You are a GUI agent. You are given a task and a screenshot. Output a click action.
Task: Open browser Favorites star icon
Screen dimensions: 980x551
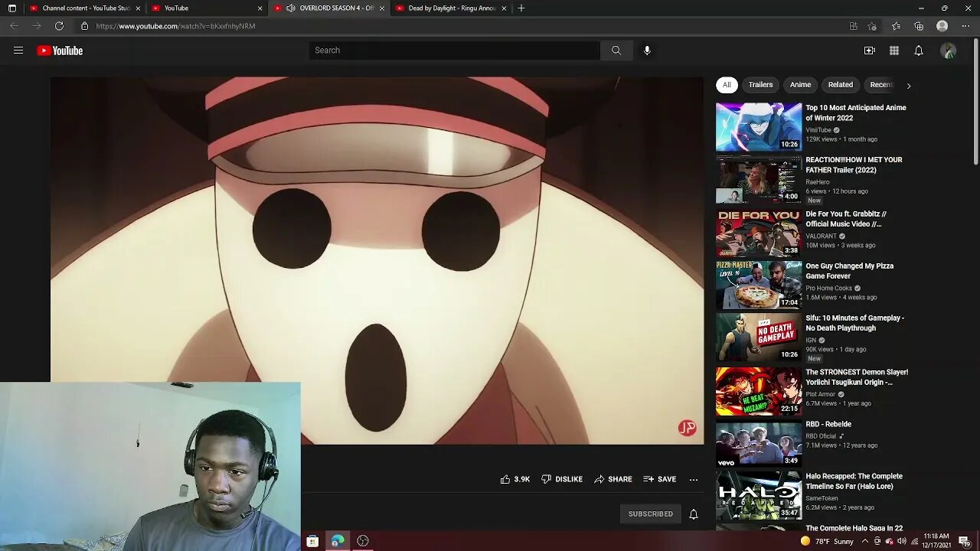point(897,26)
